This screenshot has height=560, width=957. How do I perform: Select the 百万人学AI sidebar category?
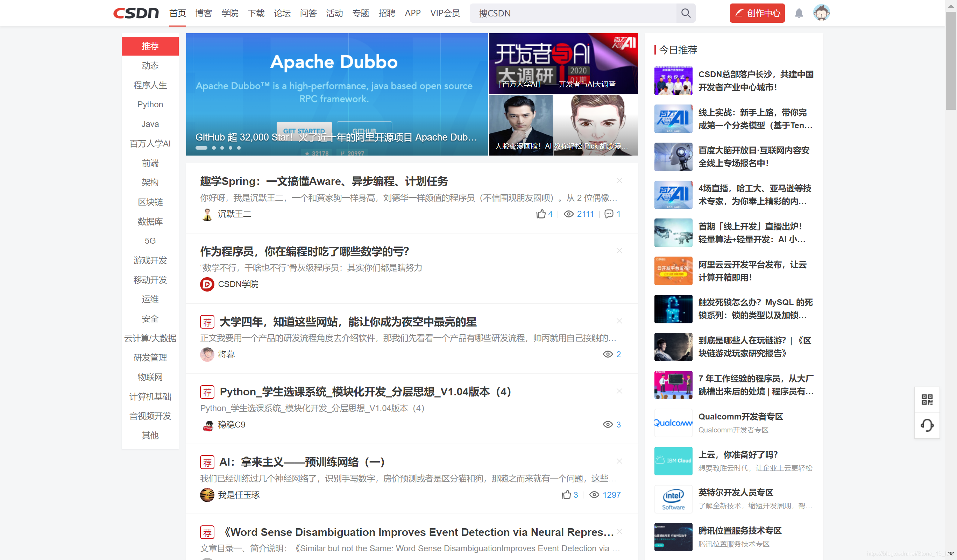click(x=150, y=143)
